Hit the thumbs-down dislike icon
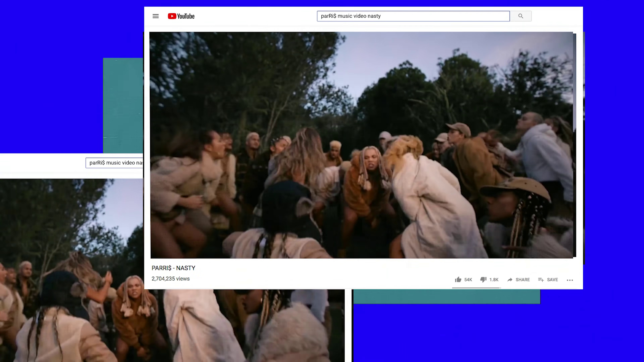Image resolution: width=644 pixels, height=362 pixels. click(483, 280)
